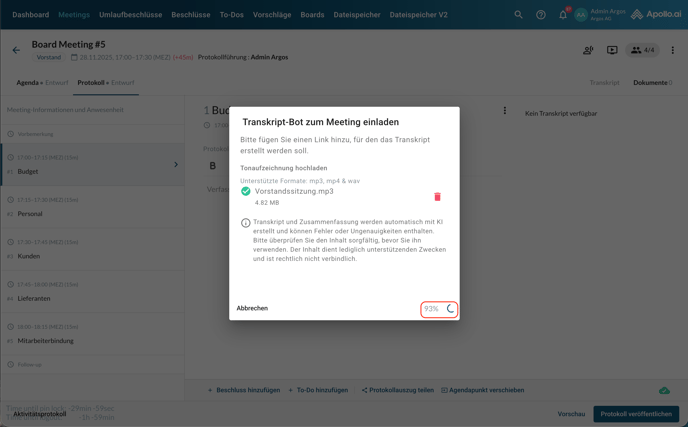Click the search icon in top bar
The height and width of the screenshot is (427, 688).
pos(518,15)
